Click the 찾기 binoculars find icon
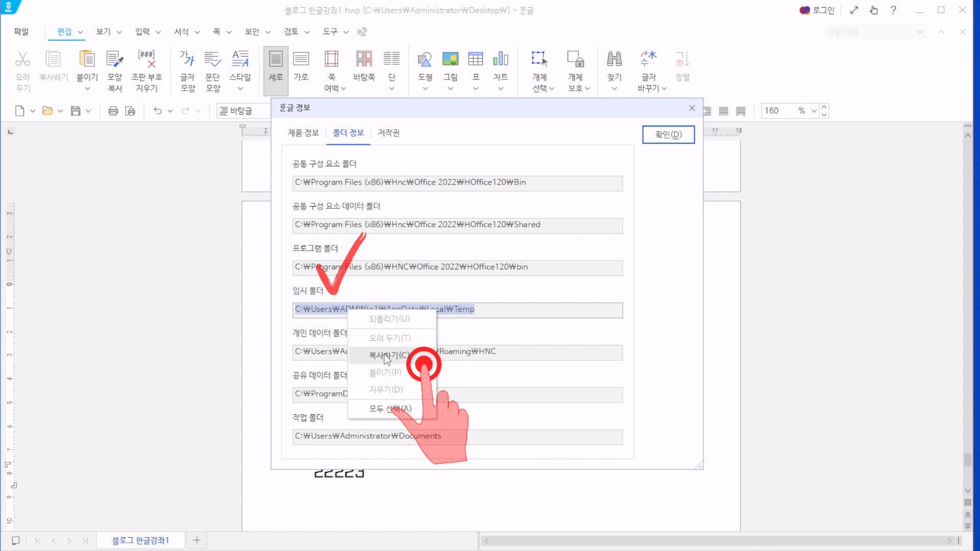Viewport: 980px width, 551px height. click(614, 60)
